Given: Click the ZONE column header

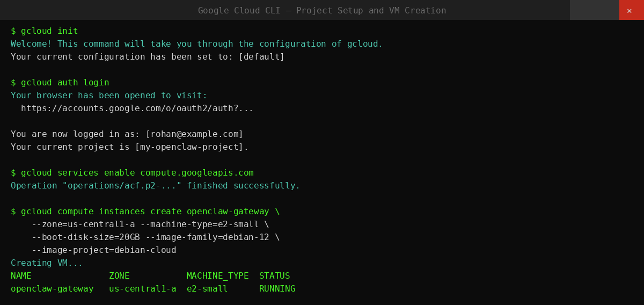Looking at the screenshot, I should tap(119, 276).
